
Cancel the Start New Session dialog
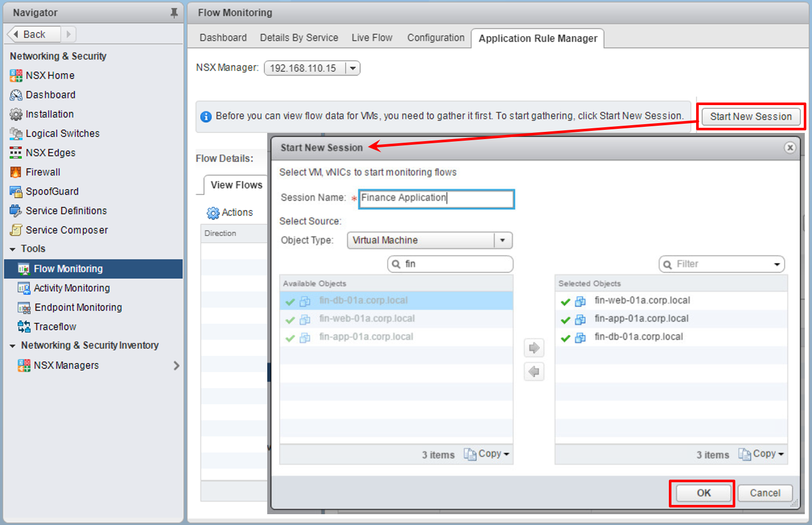[x=765, y=493]
